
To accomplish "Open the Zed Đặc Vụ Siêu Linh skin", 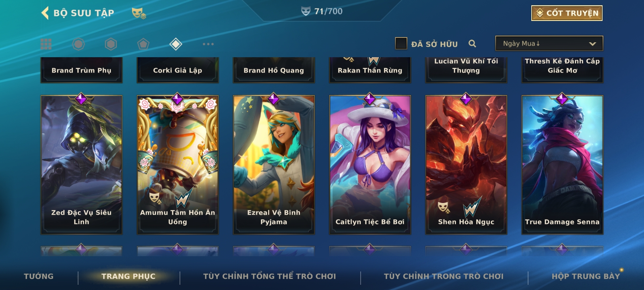I will click(x=81, y=165).
